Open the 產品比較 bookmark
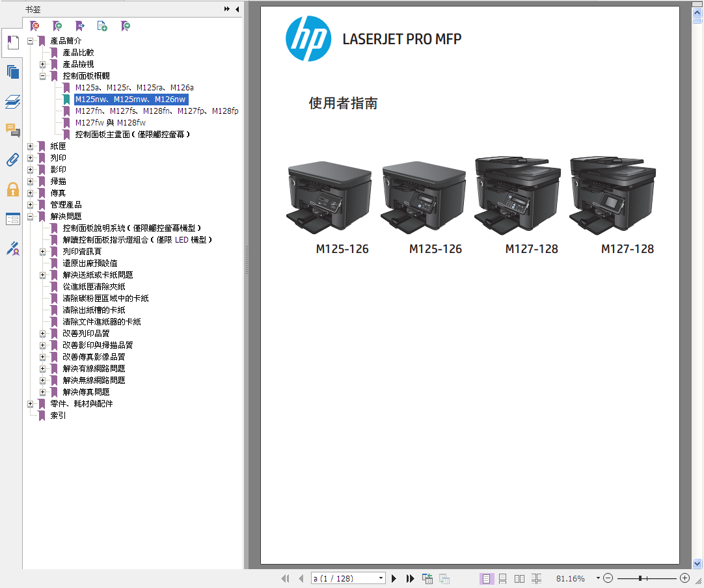704x588 pixels. click(x=78, y=53)
